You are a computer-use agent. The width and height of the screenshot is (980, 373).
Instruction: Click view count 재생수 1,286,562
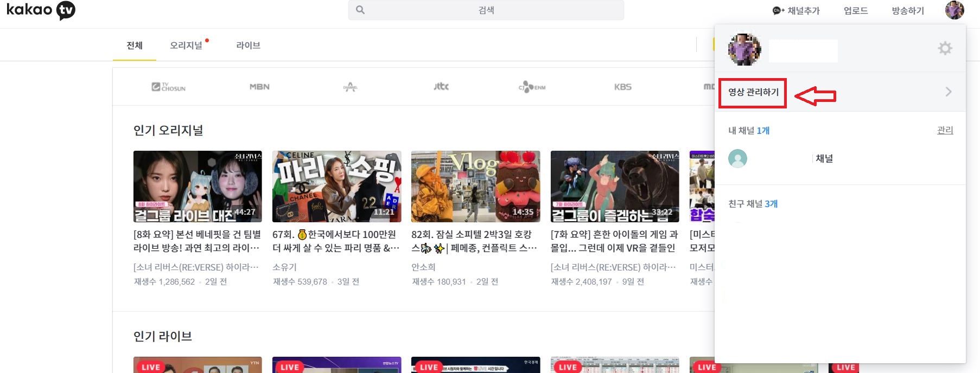point(164,282)
